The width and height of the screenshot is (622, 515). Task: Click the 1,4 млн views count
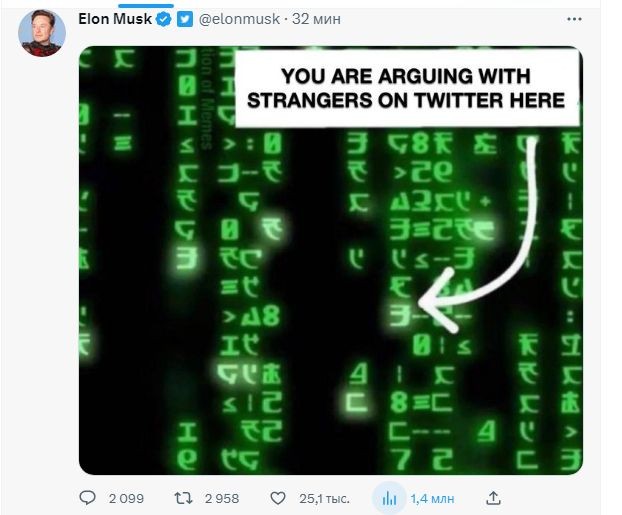(433, 497)
